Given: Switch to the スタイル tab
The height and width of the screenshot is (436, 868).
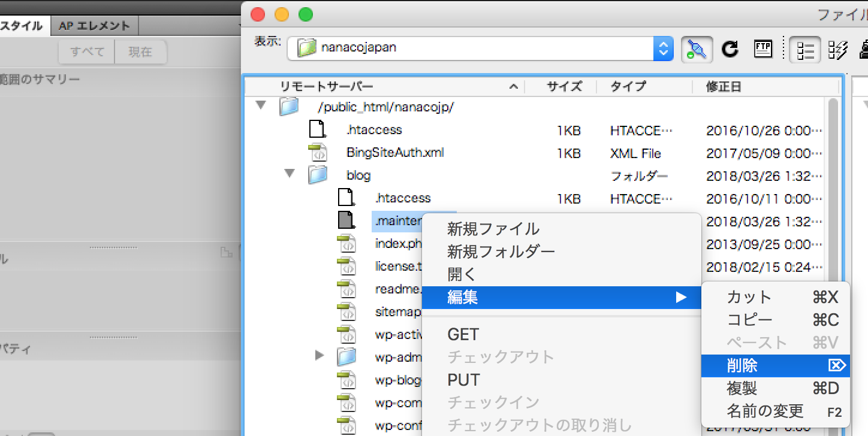Looking at the screenshot, I should click(x=24, y=26).
